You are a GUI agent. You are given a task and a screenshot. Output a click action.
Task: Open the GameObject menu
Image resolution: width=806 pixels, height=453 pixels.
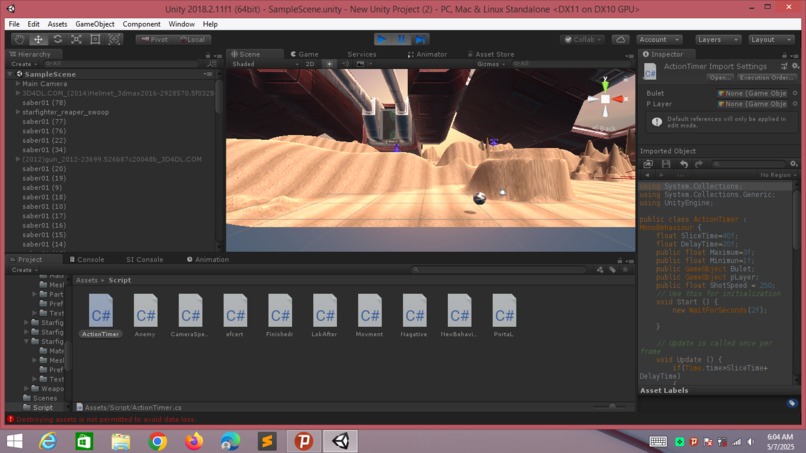[x=95, y=24]
